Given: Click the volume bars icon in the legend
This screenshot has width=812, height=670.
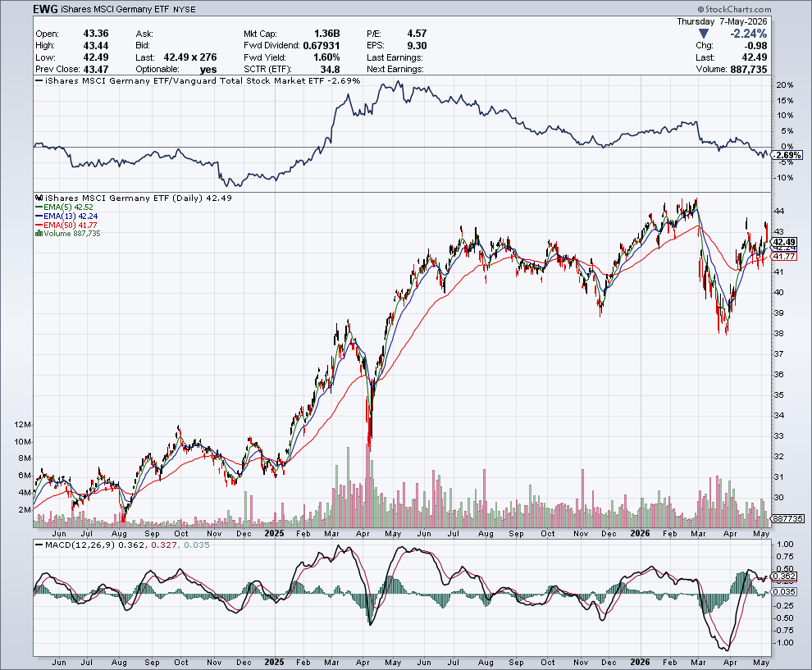Looking at the screenshot, I should 39,234.
